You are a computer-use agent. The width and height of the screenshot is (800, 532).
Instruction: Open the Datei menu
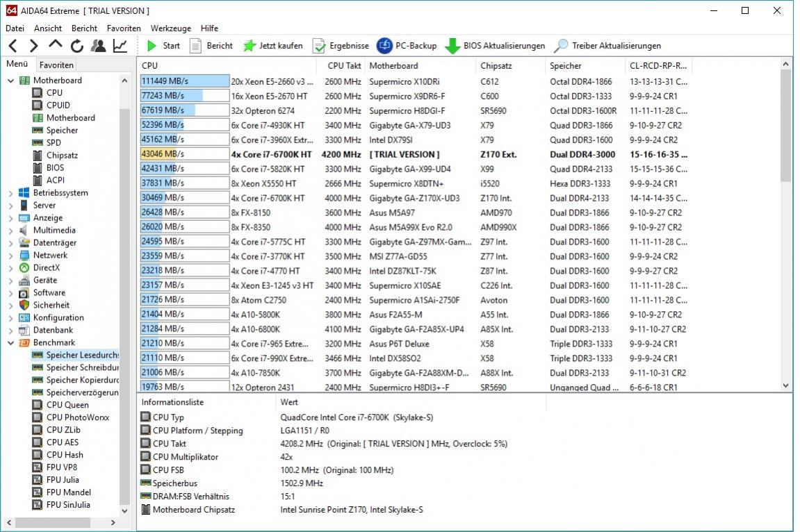[15, 28]
